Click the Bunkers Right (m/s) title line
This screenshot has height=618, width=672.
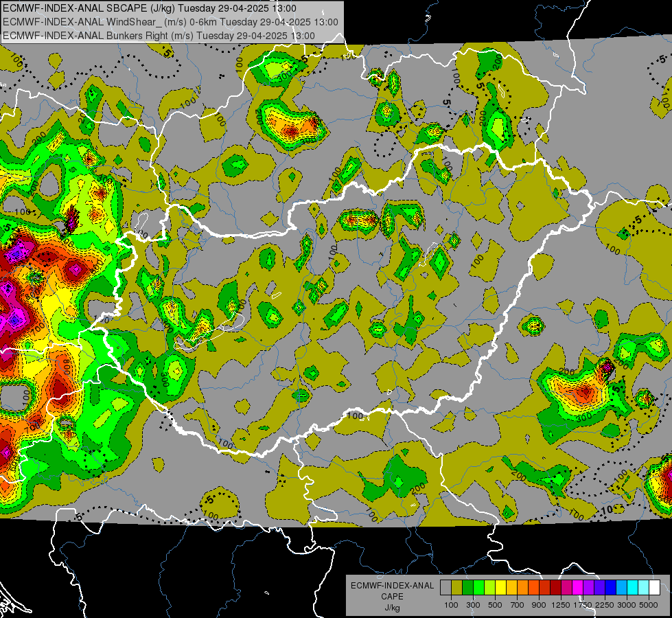click(x=159, y=36)
